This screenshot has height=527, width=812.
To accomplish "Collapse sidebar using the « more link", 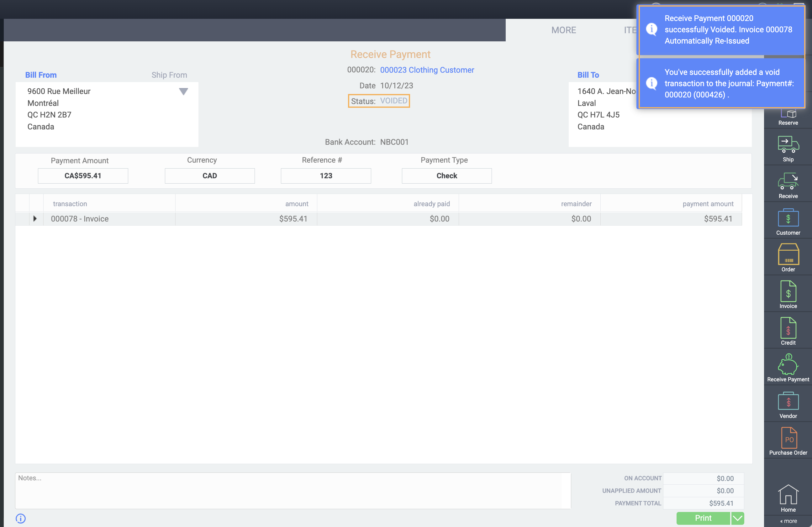I will tap(788, 521).
